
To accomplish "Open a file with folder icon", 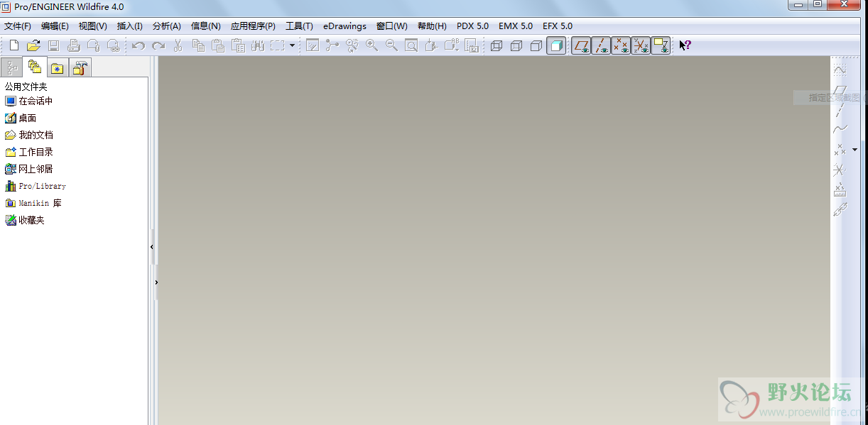I will 33,45.
